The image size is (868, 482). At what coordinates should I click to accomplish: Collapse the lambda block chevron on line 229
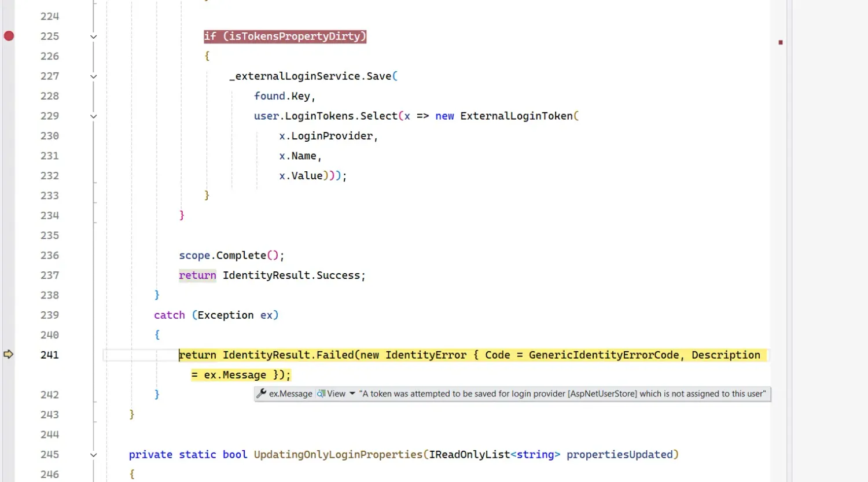point(93,116)
